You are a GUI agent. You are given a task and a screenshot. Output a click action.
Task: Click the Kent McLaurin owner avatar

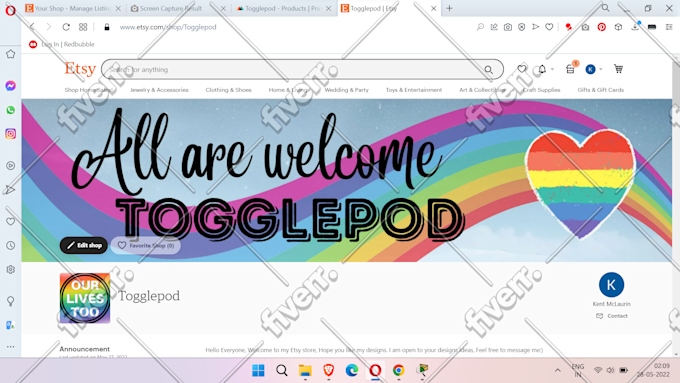(611, 285)
